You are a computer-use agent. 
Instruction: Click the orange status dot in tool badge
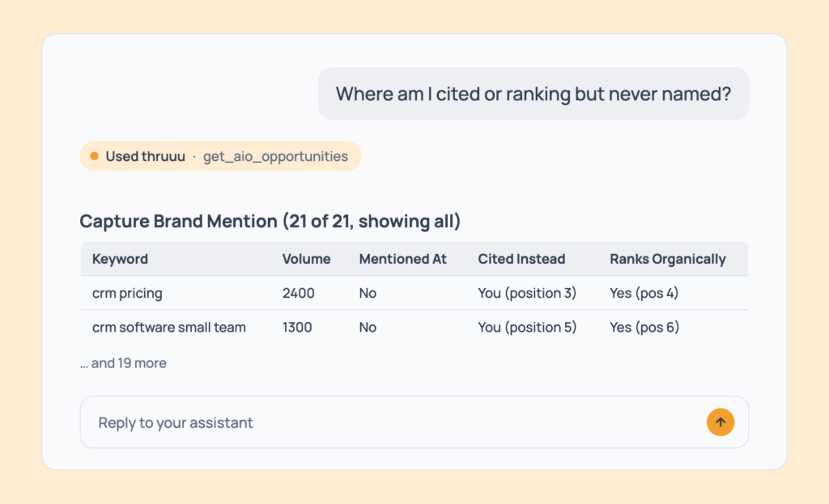(94, 156)
